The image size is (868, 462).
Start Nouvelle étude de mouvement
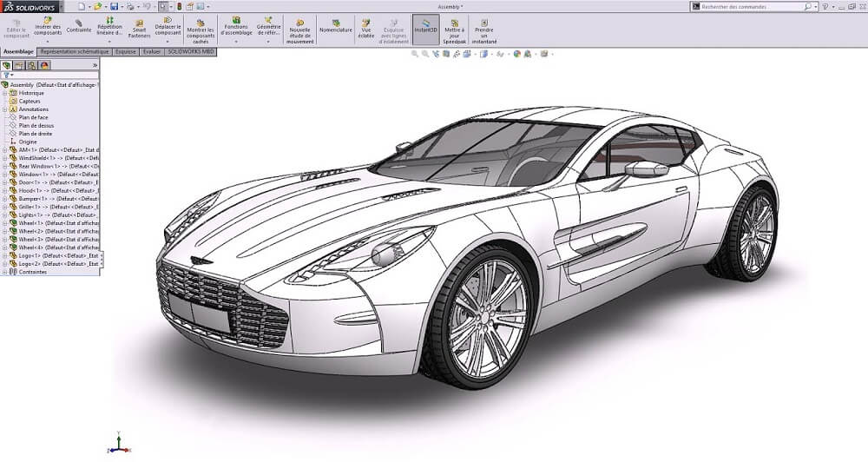[300, 32]
